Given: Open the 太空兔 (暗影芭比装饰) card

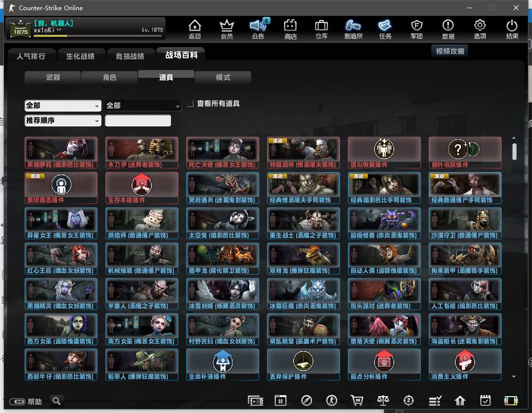Looking at the screenshot, I should coord(223,223).
